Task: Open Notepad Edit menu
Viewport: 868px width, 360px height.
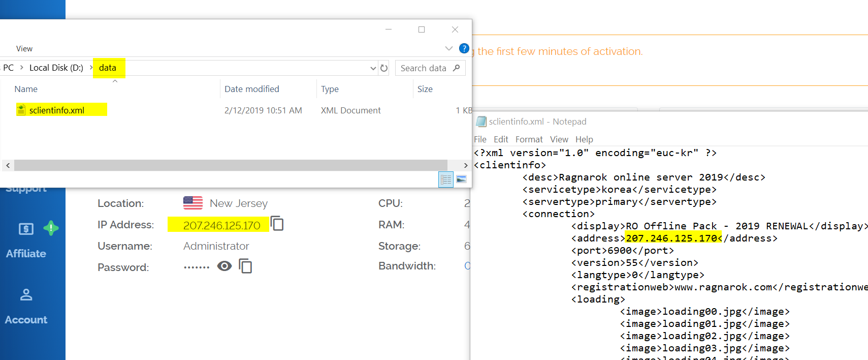Action: (501, 139)
